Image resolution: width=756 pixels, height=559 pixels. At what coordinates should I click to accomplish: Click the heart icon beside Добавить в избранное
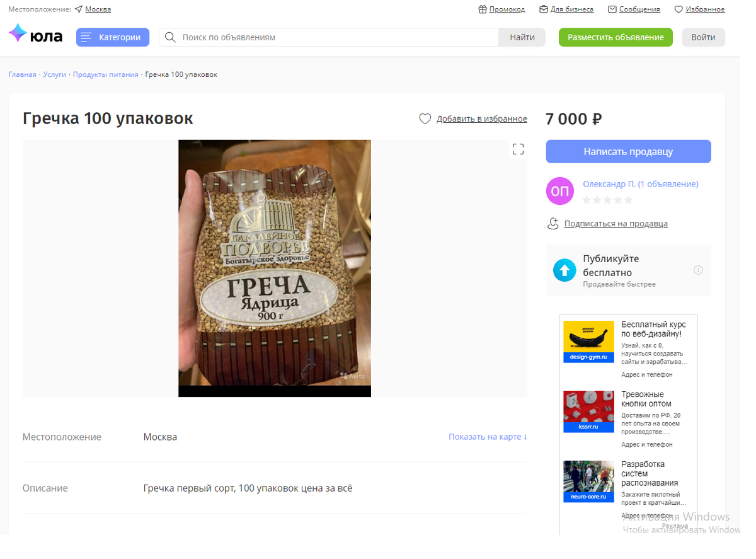425,118
